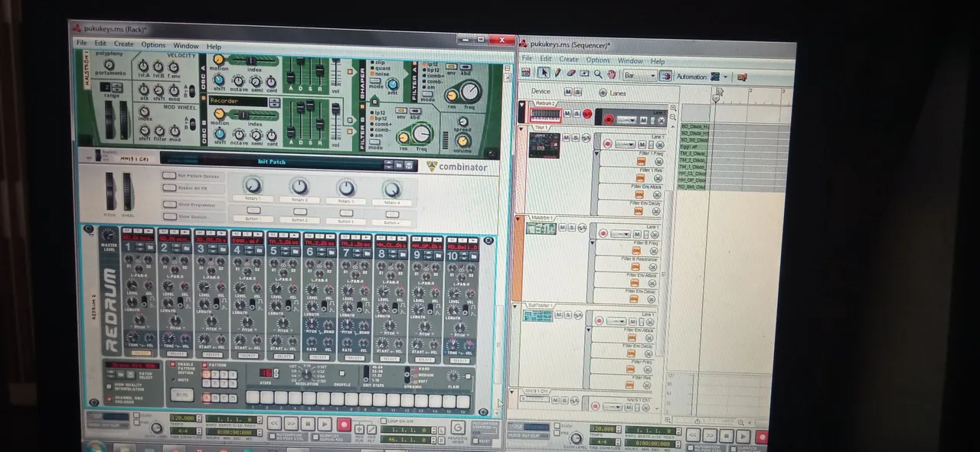This screenshot has width=980, height=452.
Task: Click the transport Play button
Action: click(x=325, y=424)
